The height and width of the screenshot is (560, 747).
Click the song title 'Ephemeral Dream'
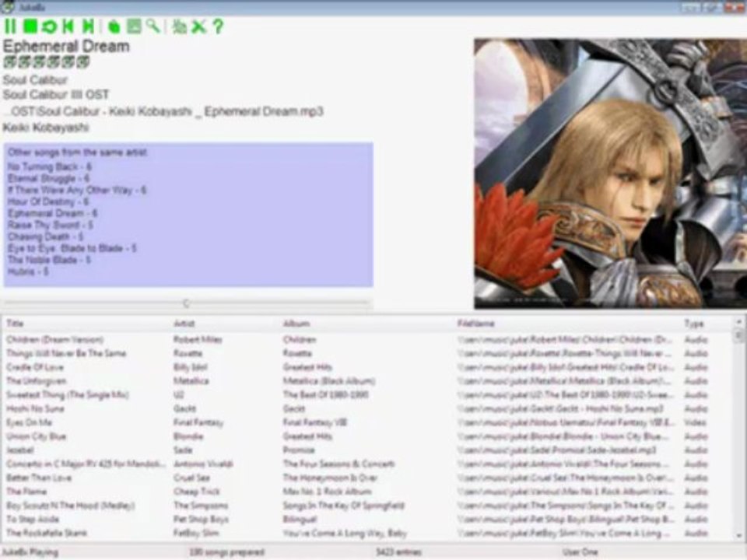point(66,46)
